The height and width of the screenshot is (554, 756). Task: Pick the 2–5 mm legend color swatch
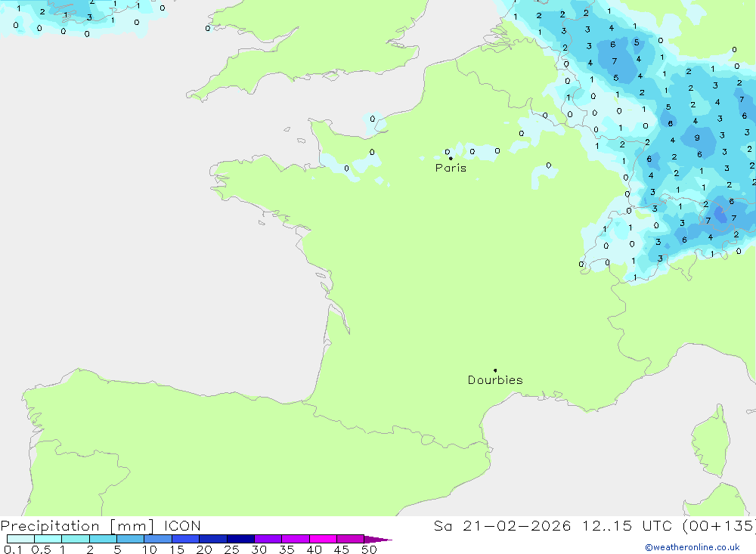pos(103,539)
